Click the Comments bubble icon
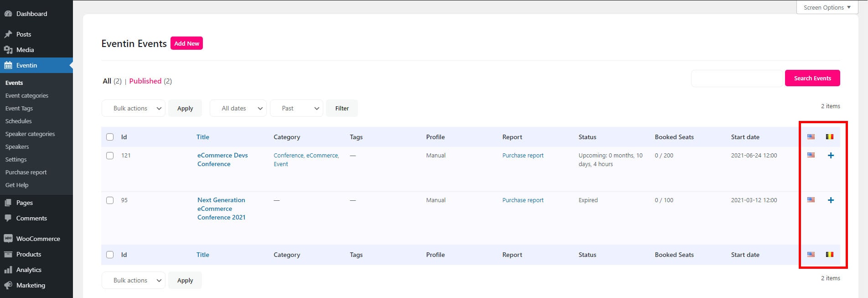This screenshot has height=298, width=868. (8, 218)
